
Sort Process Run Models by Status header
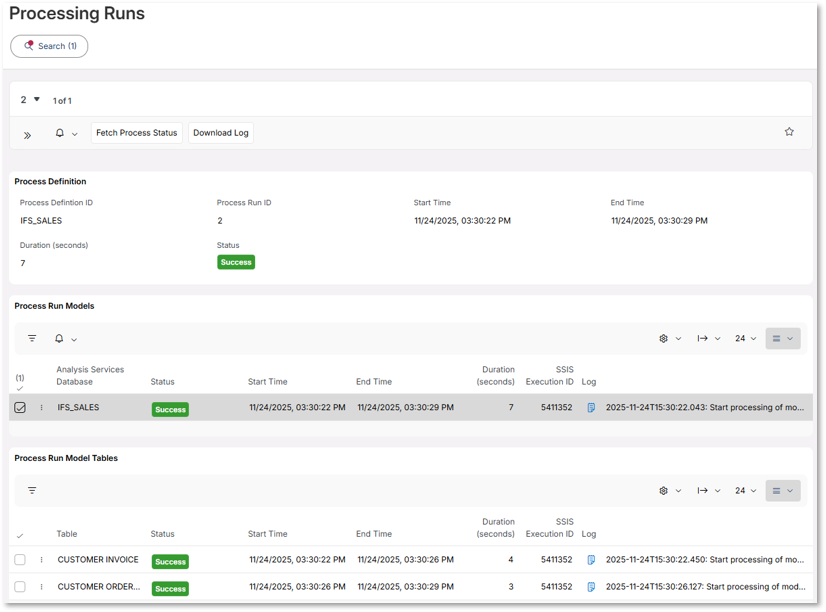click(162, 382)
